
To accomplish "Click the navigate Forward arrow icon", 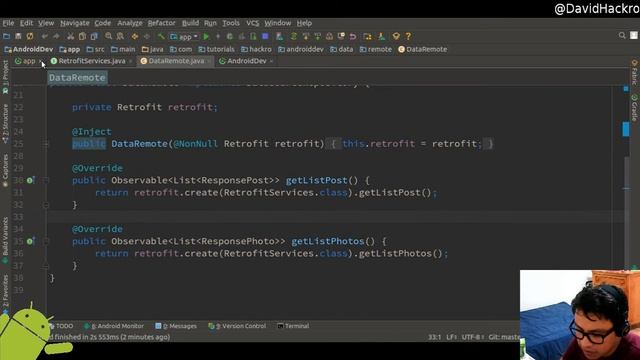I will coord(147,36).
